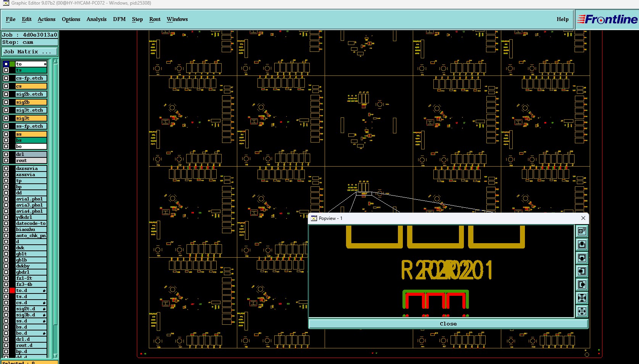Select the gbdrl layer name

pyautogui.click(x=31, y=272)
